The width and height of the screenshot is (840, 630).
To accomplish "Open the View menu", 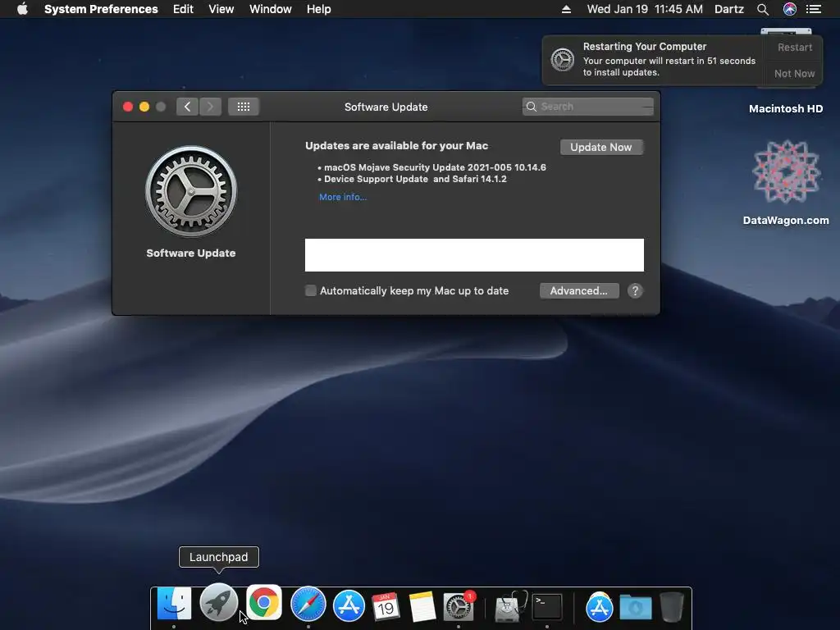I will [x=221, y=9].
